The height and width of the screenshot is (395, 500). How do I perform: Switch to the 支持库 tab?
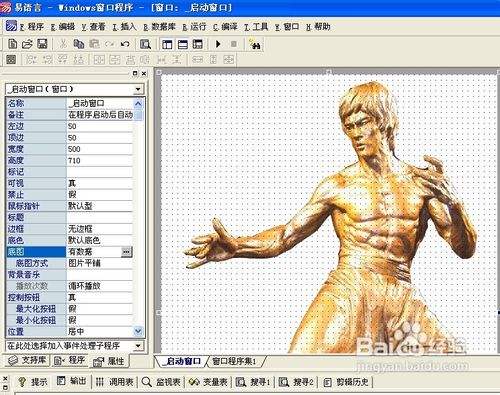tap(27, 360)
